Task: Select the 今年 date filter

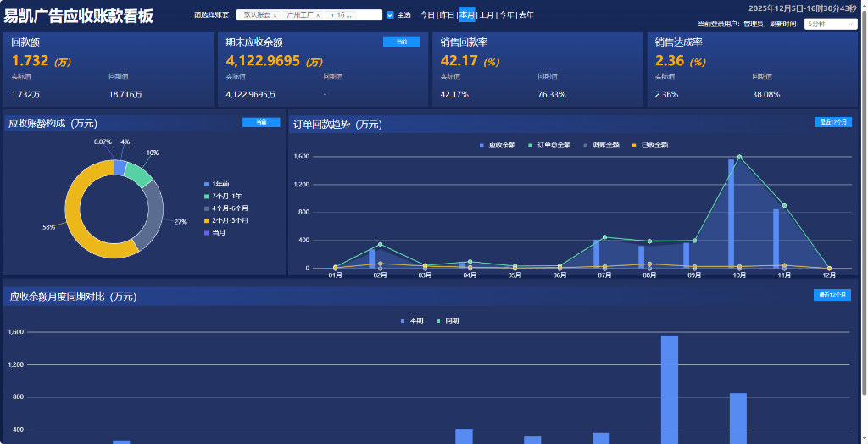Action: click(x=507, y=15)
